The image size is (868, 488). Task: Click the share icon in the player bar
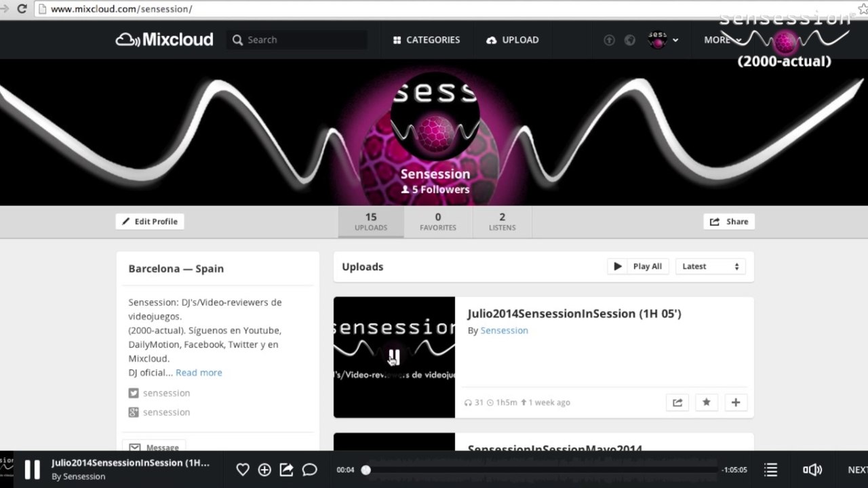(286, 470)
